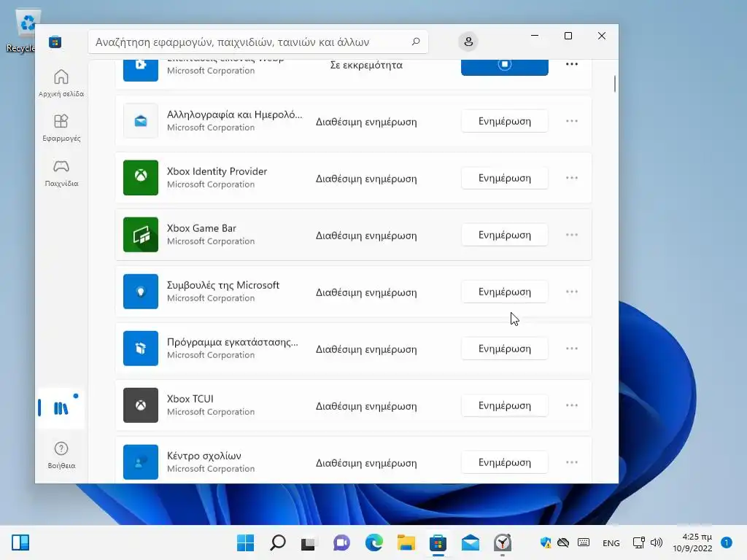The image size is (747, 560).
Task: Click the Mail and Calendar app icon
Action: (x=141, y=121)
